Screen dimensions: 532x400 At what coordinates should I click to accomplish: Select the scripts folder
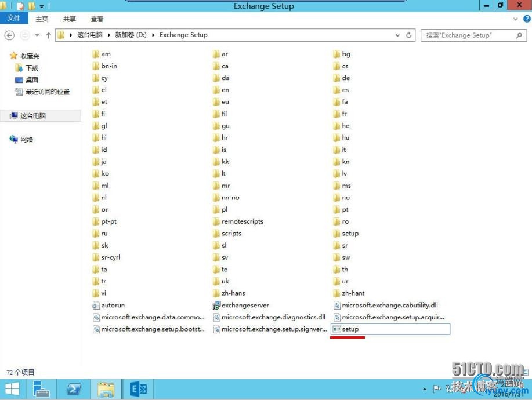click(x=227, y=234)
